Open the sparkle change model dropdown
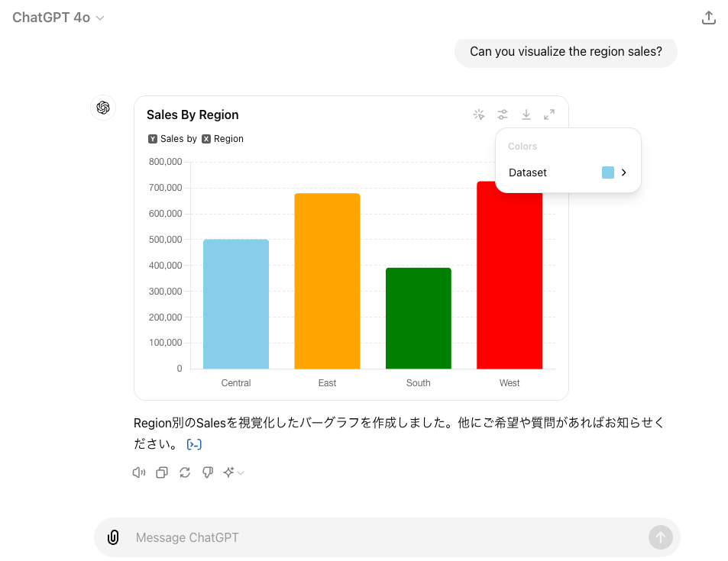The height and width of the screenshot is (561, 728). click(x=233, y=472)
